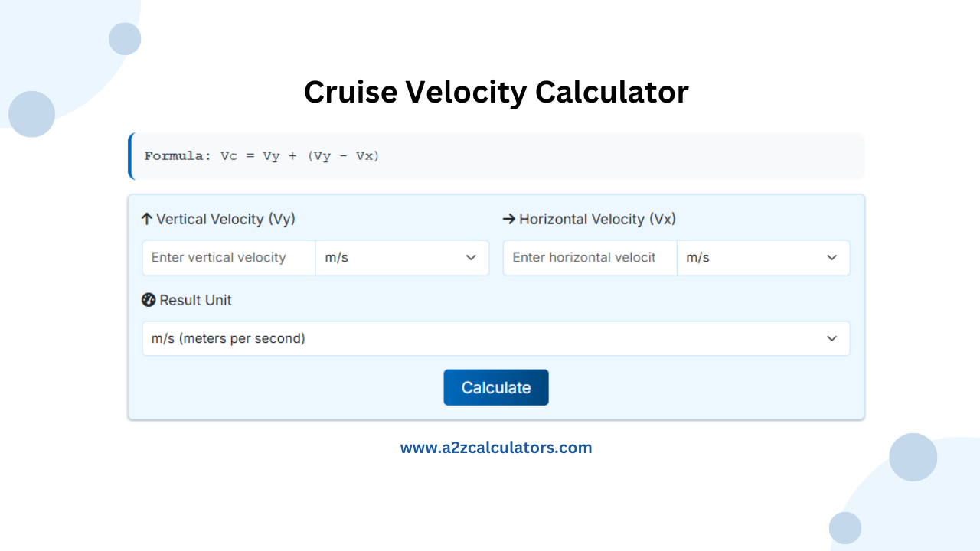Select the chevron on the Vx unit selector
The image size is (980, 551).
pos(831,258)
